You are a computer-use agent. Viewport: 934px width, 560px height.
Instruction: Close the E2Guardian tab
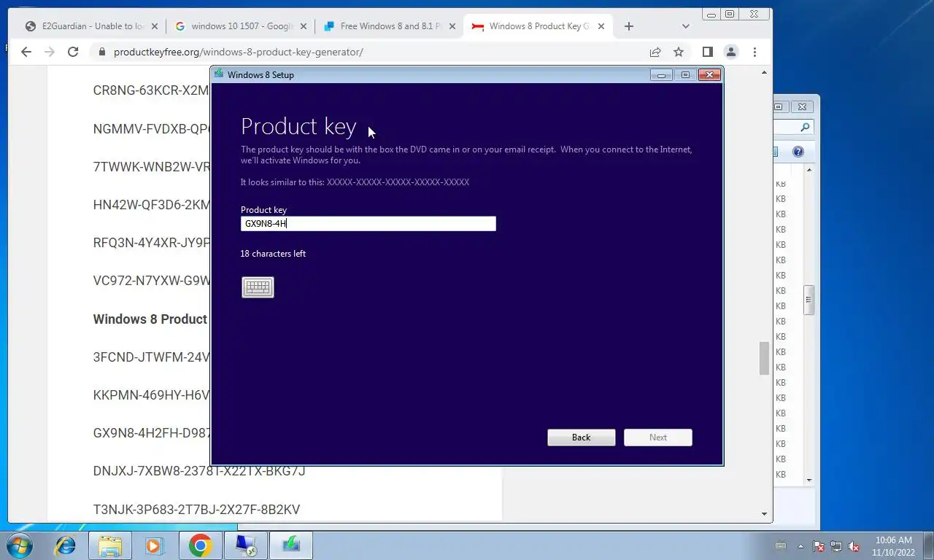coord(154,26)
